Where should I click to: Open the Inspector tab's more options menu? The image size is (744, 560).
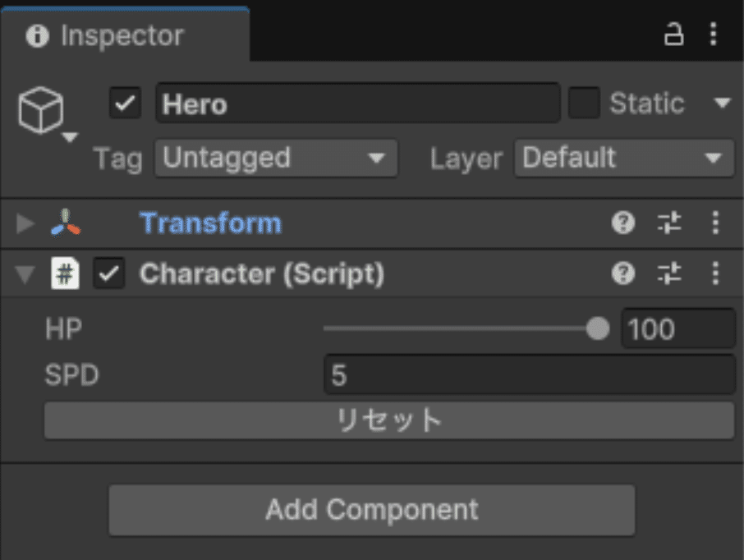(713, 34)
